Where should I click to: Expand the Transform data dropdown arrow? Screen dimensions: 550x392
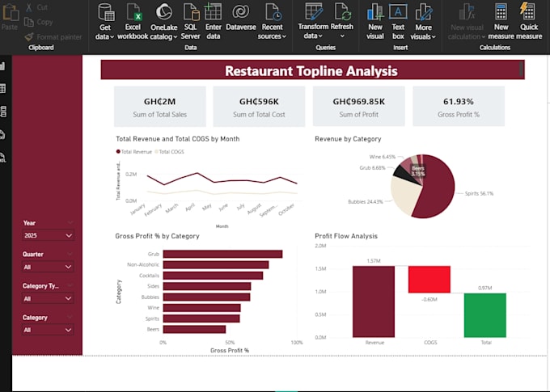(320, 36)
